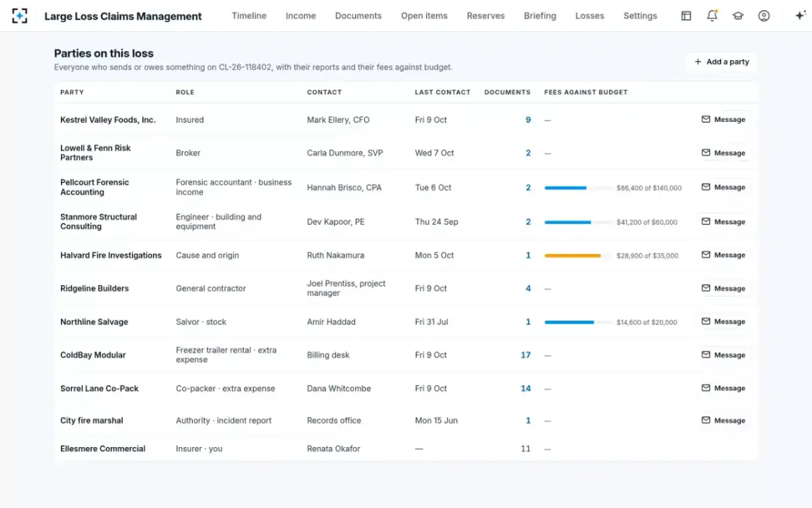Click the $86,400 of $140,000 amount
The image size is (812, 508).
(x=649, y=188)
